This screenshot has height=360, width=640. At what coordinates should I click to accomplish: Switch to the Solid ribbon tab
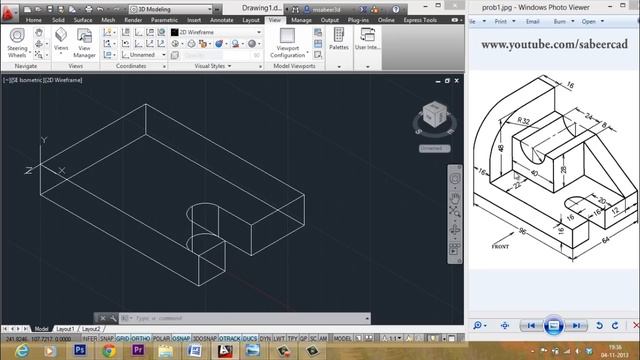coord(58,20)
